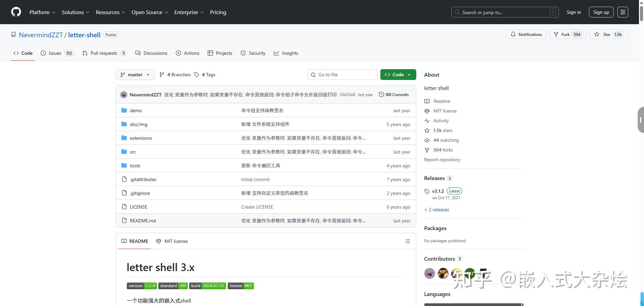Switch to the Projects tab
The width and height of the screenshot is (644, 306).
pos(220,53)
